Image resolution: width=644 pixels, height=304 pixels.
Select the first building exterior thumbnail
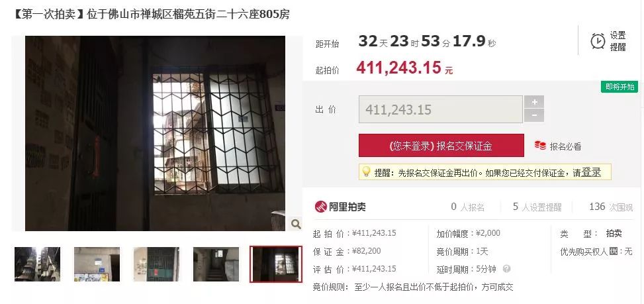click(x=37, y=264)
